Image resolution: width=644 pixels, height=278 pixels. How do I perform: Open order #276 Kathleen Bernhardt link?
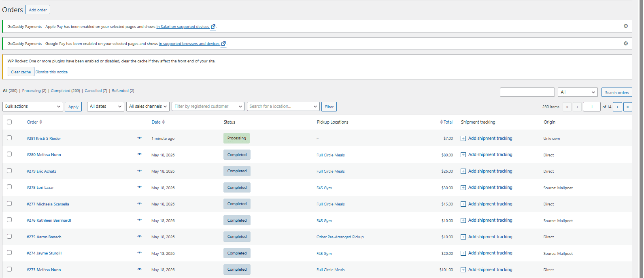coord(49,220)
